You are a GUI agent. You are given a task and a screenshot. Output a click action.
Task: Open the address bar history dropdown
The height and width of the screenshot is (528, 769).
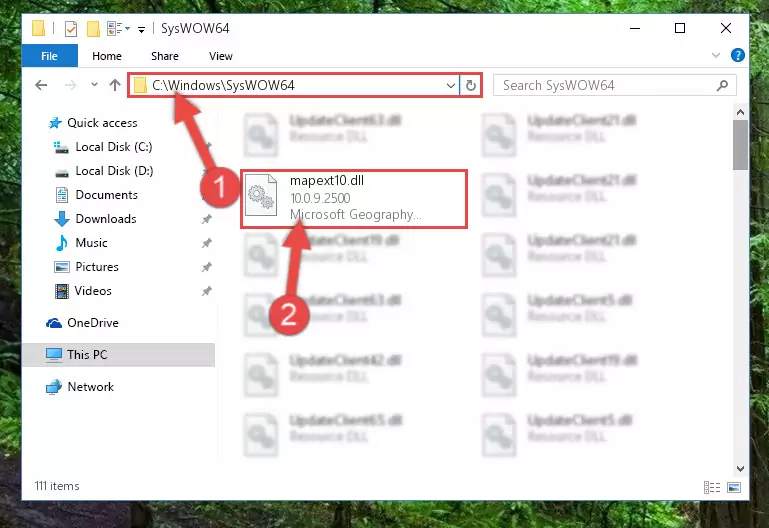(x=451, y=86)
